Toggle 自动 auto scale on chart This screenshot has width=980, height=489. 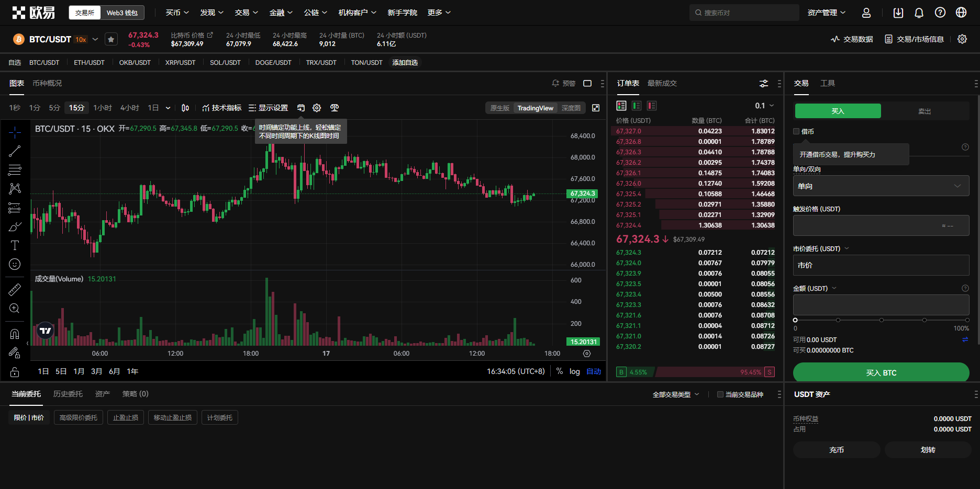point(594,371)
